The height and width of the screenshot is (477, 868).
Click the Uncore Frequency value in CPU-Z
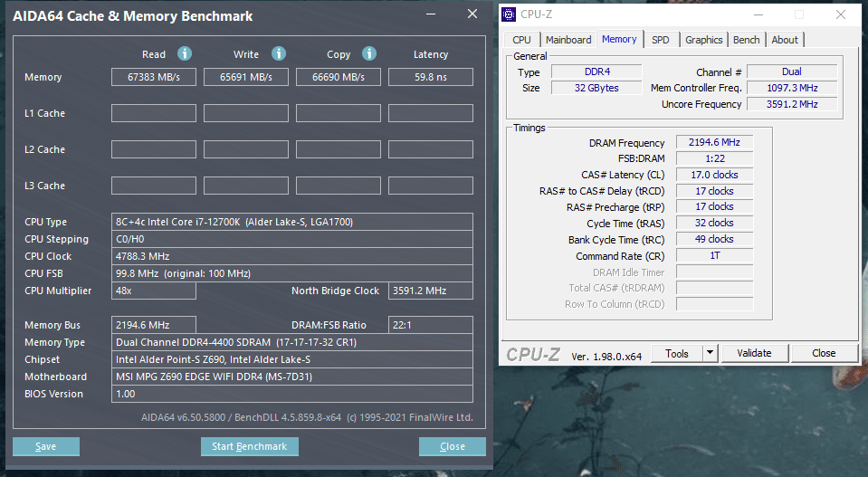(792, 104)
